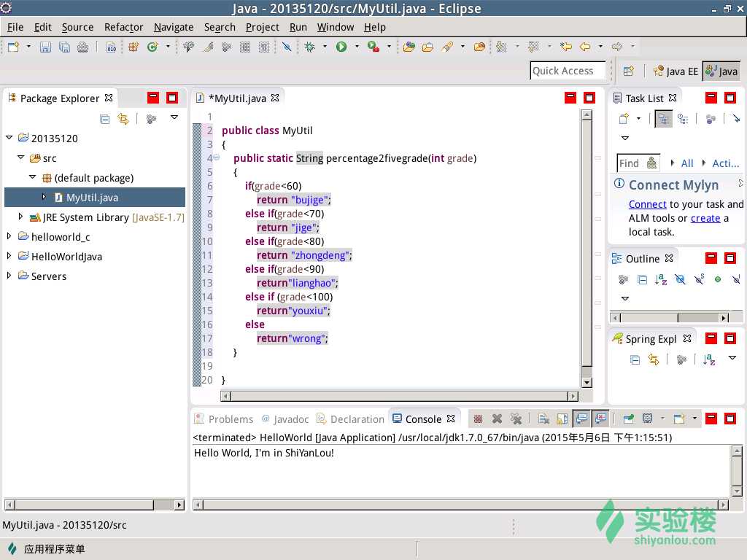Click the Acti... filter in Task List
Image resolution: width=747 pixels, height=560 pixels.
[x=726, y=163]
